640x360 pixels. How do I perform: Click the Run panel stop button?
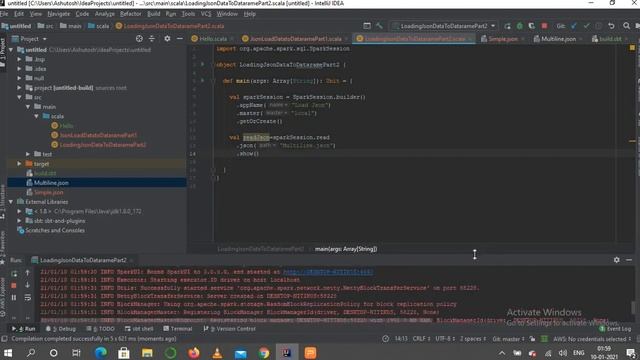click(x=14, y=285)
